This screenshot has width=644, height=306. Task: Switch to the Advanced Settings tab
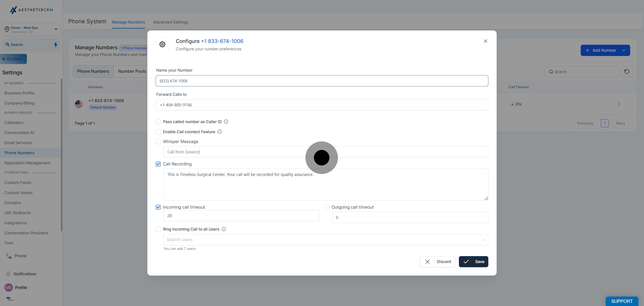point(170,22)
